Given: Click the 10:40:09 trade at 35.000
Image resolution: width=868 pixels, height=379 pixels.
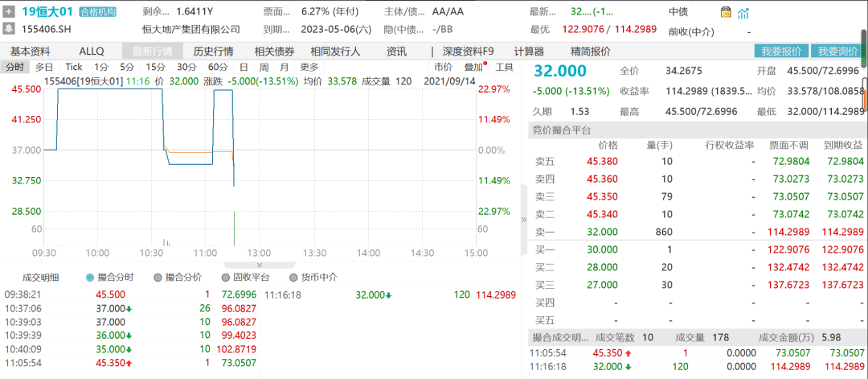Looking at the screenshot, I should click(131, 349).
